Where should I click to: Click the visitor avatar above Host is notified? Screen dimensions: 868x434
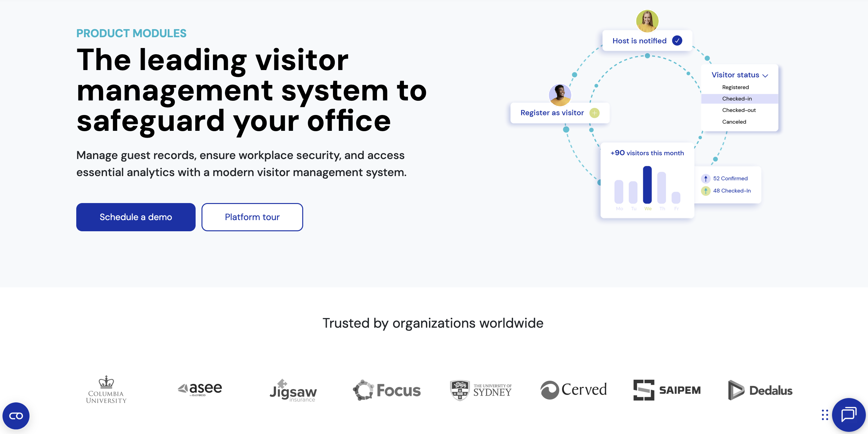pos(647,21)
